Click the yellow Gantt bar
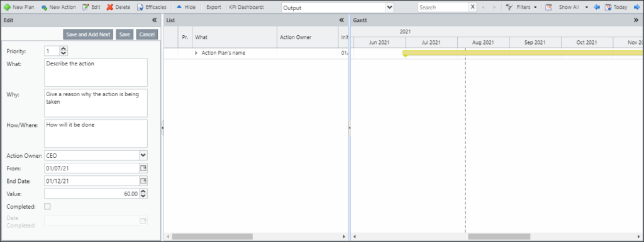Viewport: 644px width, 242px height. point(523,53)
